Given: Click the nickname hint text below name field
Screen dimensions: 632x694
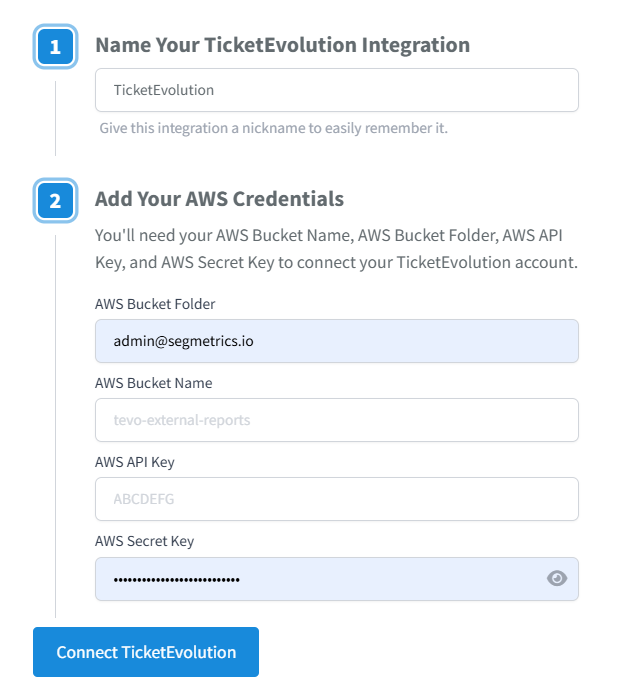Looking at the screenshot, I should tap(274, 129).
